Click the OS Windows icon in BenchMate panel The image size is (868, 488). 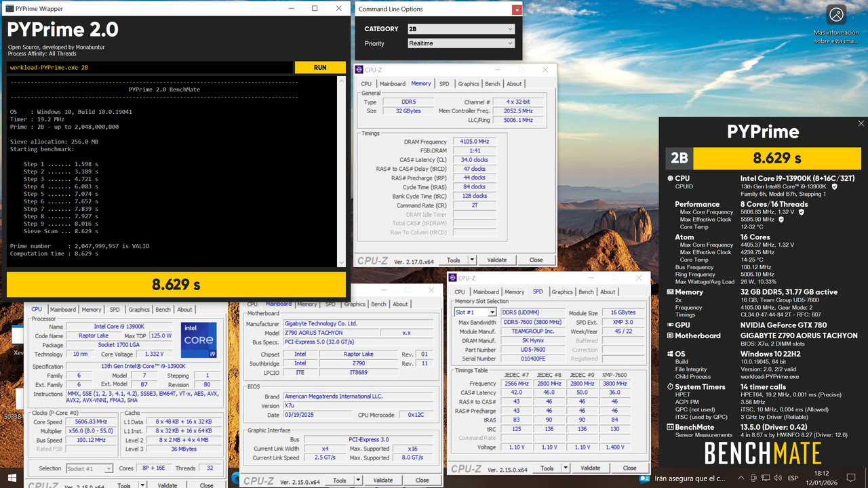coord(670,354)
